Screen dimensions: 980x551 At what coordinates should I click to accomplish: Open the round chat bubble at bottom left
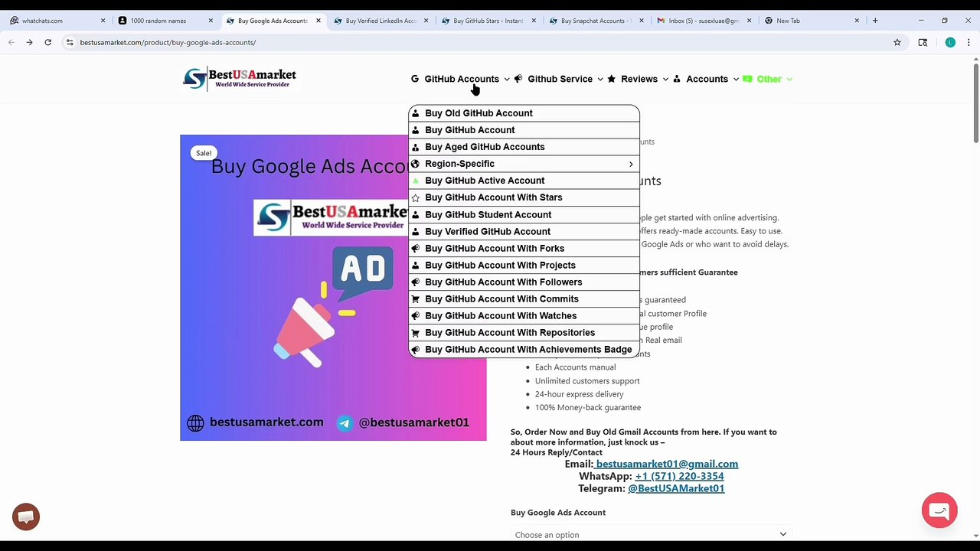pyautogui.click(x=26, y=517)
